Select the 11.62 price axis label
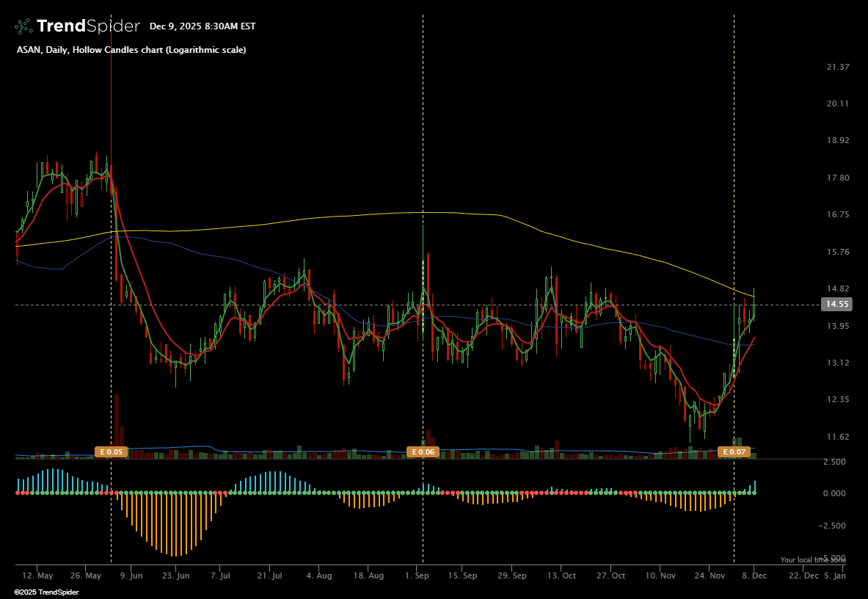Image resolution: width=868 pixels, height=599 pixels. 837,437
